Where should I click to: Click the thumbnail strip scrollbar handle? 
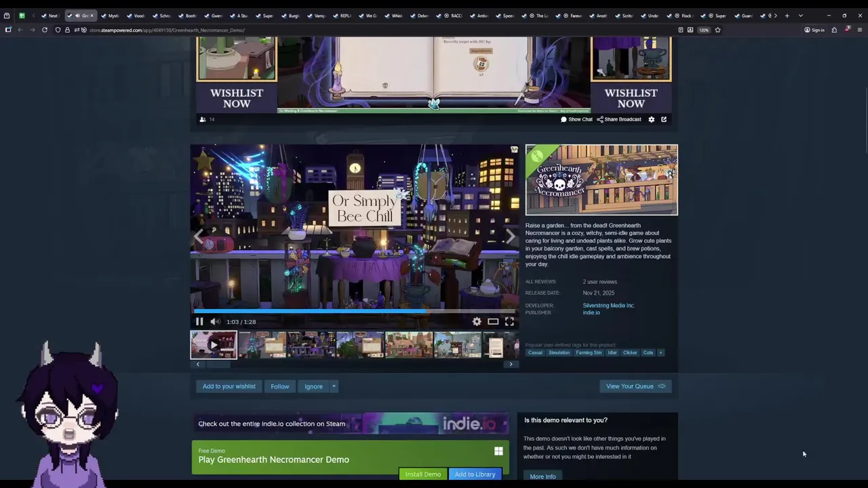(218, 364)
